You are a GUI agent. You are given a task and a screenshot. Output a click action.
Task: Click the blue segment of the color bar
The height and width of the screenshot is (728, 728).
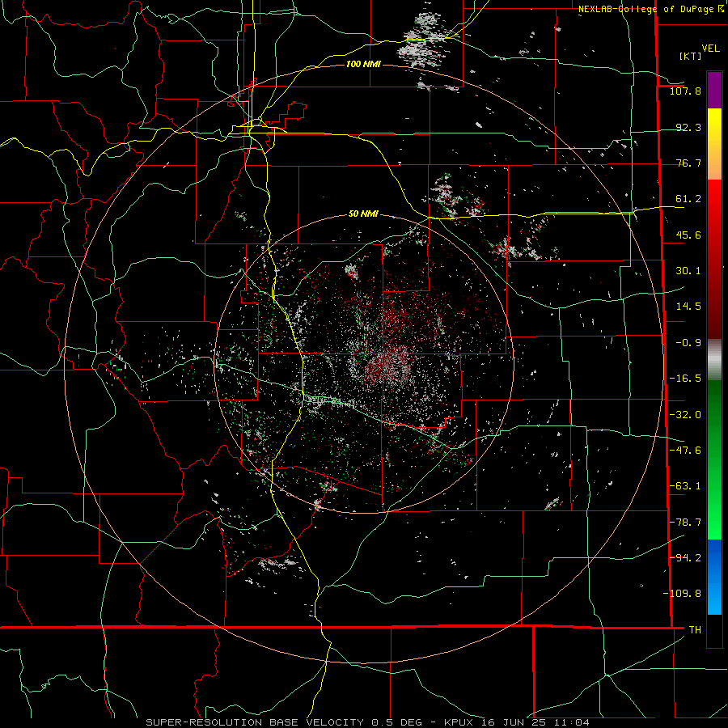pos(714,577)
